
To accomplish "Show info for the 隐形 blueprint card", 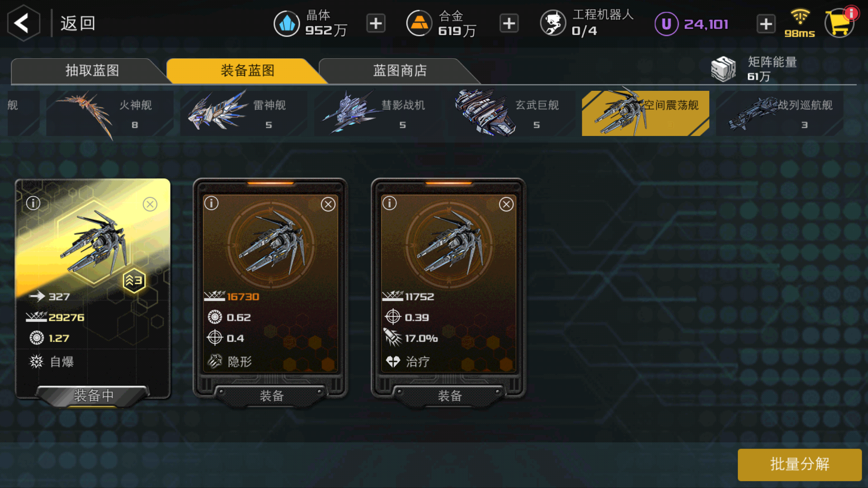I will (x=212, y=203).
